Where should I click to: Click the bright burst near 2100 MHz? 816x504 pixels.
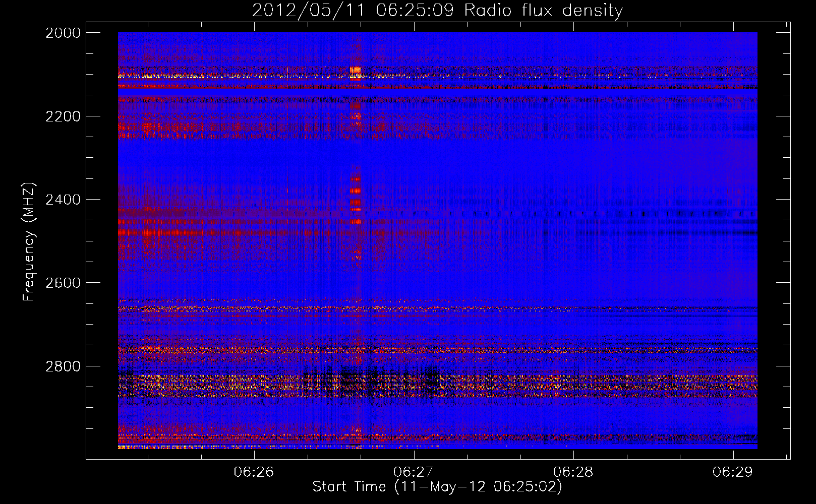[356, 73]
